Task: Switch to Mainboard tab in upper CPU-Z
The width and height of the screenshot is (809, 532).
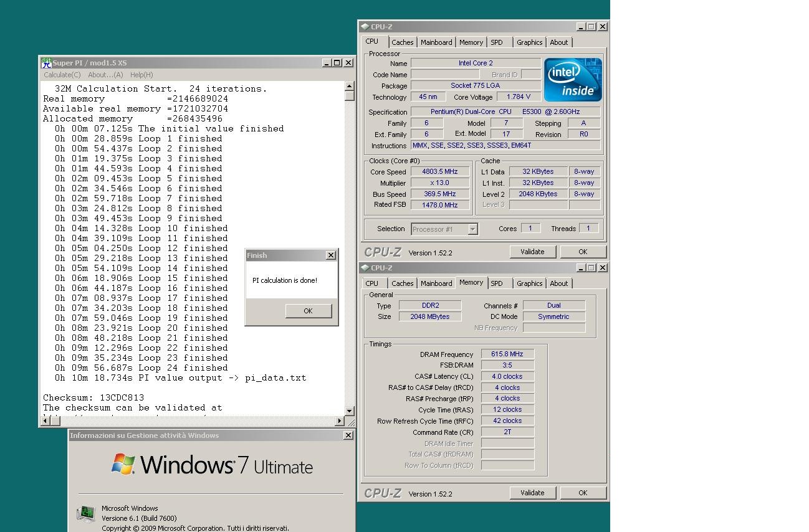Action: pos(436,42)
